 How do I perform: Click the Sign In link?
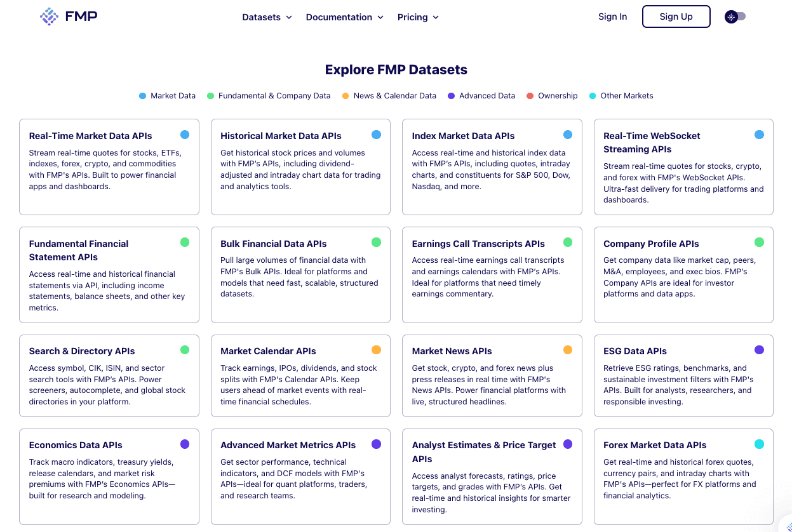click(612, 17)
